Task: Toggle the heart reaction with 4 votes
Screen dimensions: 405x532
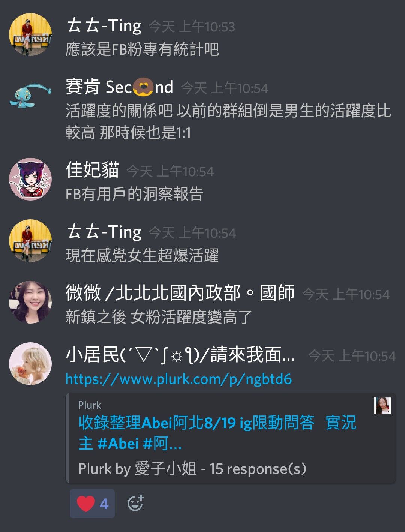Action: (92, 504)
